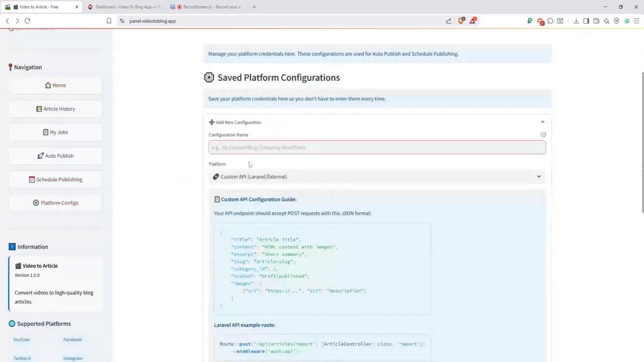Screen dimensions: 644x362
Task: Open the Platform Configs gear icon
Action: pos(36,203)
